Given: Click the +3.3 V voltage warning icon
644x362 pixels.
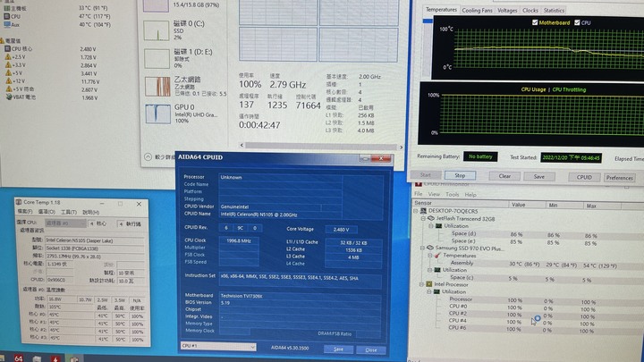Looking at the screenshot, I should point(8,65).
